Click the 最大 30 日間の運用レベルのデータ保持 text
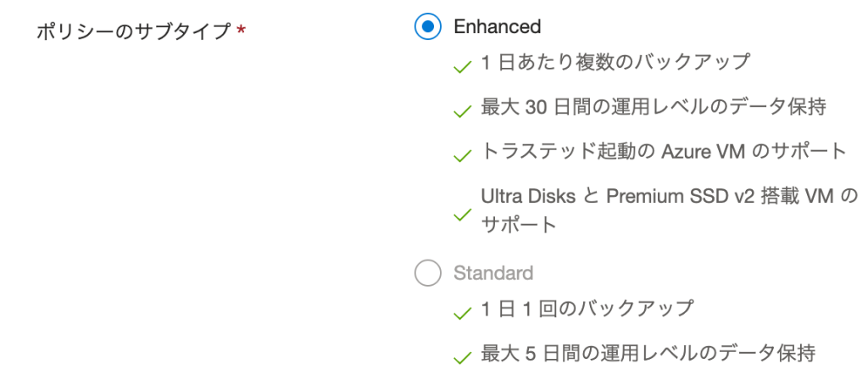The width and height of the screenshot is (868, 386). pos(654,107)
